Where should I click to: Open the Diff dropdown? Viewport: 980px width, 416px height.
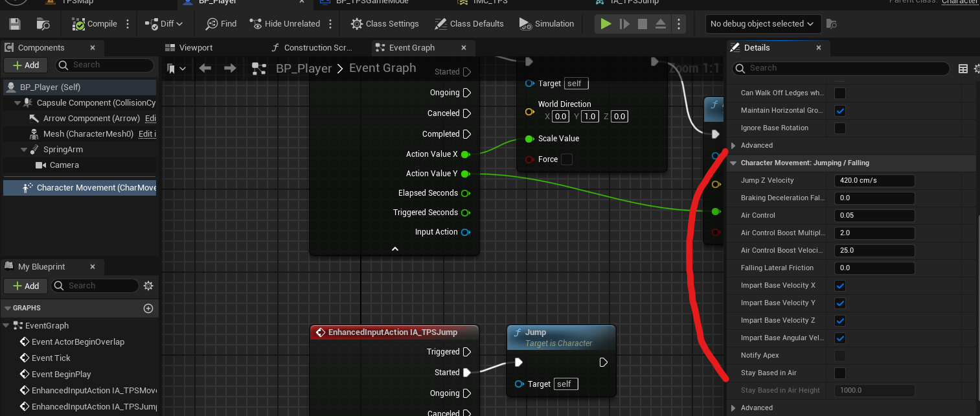pyautogui.click(x=164, y=24)
